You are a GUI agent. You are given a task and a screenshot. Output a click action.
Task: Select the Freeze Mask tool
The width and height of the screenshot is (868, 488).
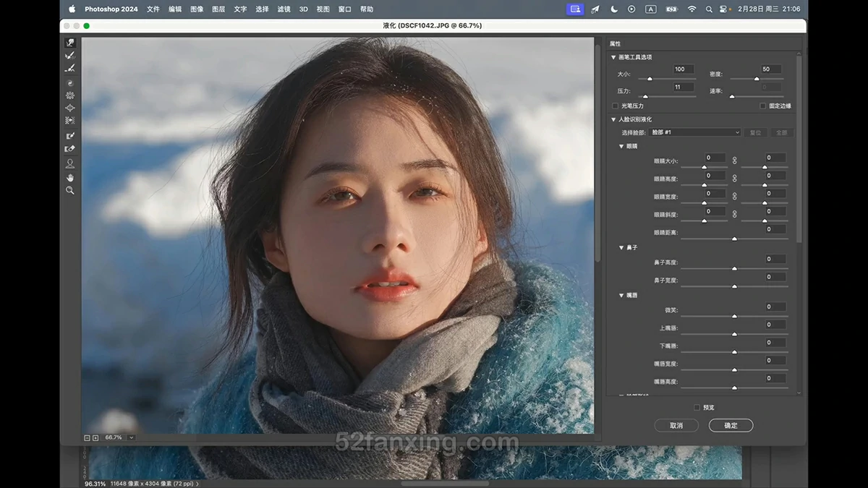[70, 136]
